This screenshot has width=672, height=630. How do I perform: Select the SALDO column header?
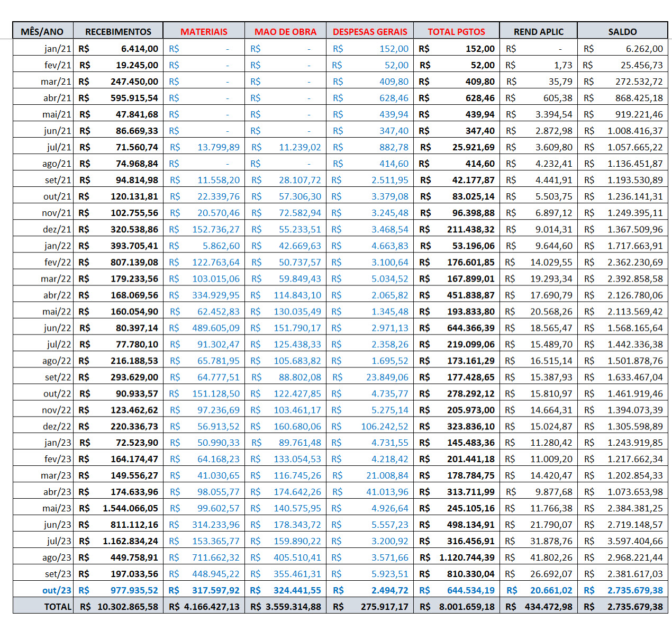622,32
